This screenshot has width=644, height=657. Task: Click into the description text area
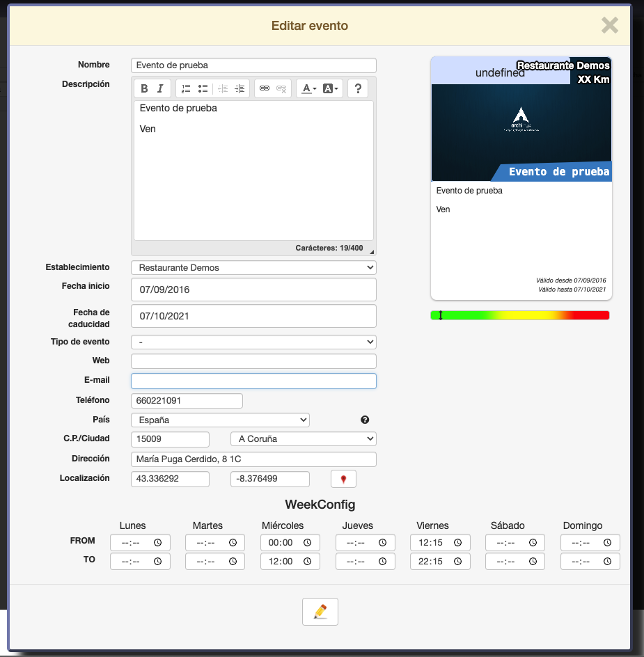point(253,170)
